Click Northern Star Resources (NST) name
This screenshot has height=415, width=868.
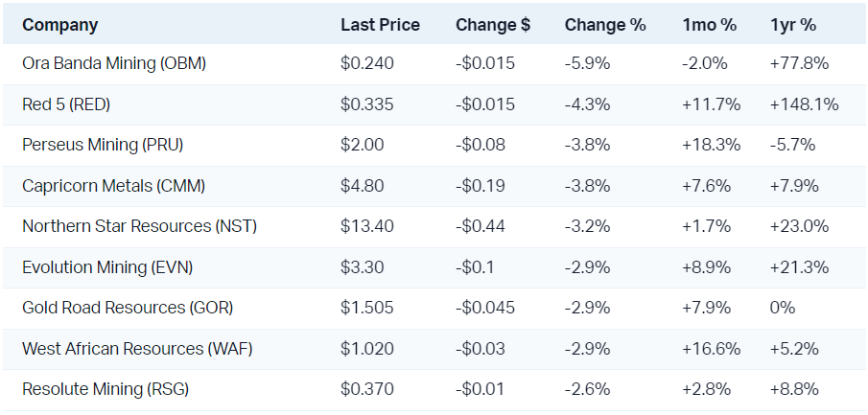[x=139, y=226]
